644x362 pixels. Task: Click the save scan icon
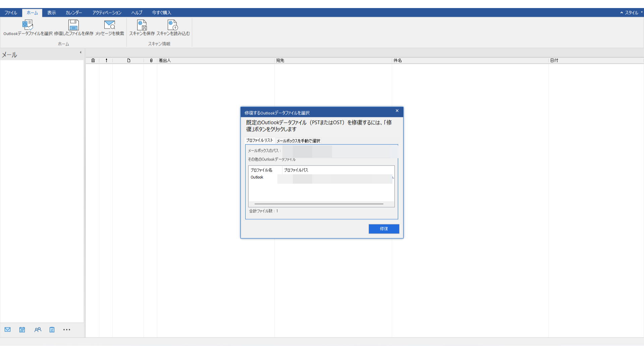(x=142, y=25)
